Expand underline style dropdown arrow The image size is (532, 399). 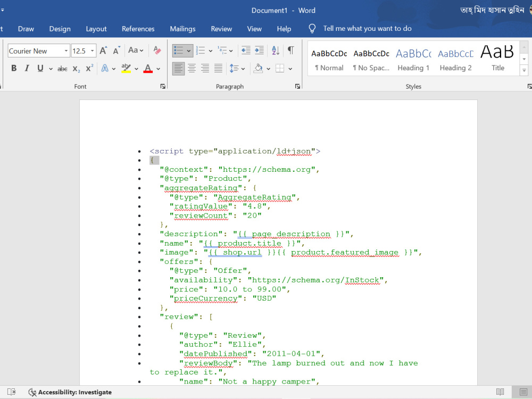51,69
